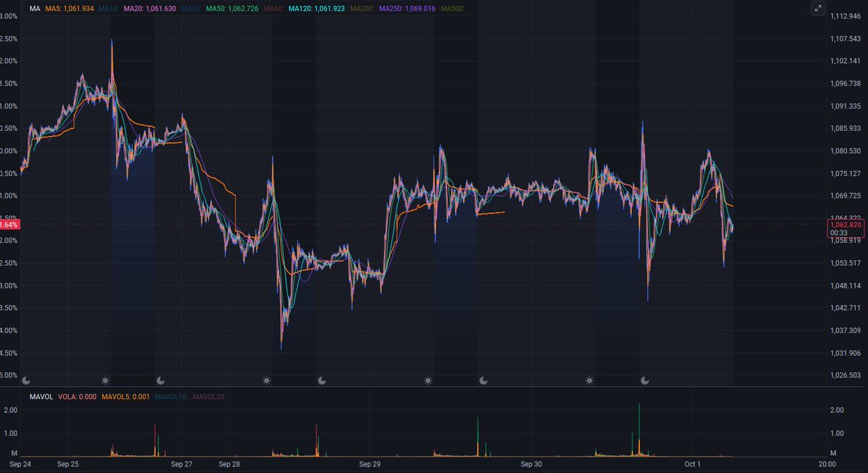Click the 1,112.946 price axis value
The image size is (868, 473).
[x=846, y=17]
